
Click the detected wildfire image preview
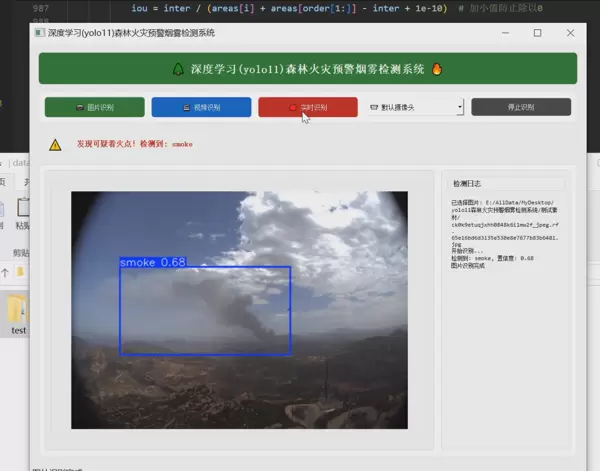240,310
